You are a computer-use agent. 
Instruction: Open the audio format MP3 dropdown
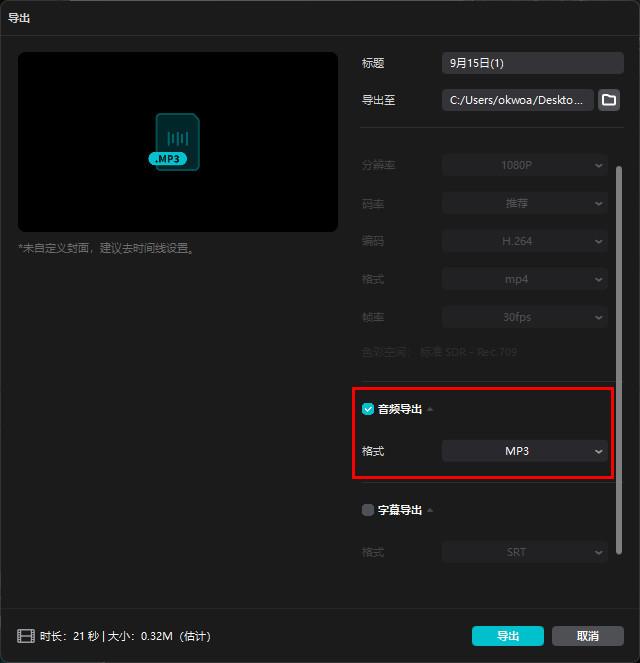525,451
